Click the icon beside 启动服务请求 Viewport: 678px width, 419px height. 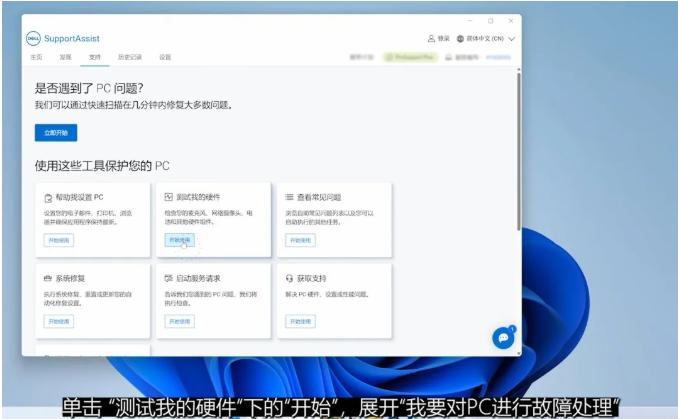pos(169,278)
